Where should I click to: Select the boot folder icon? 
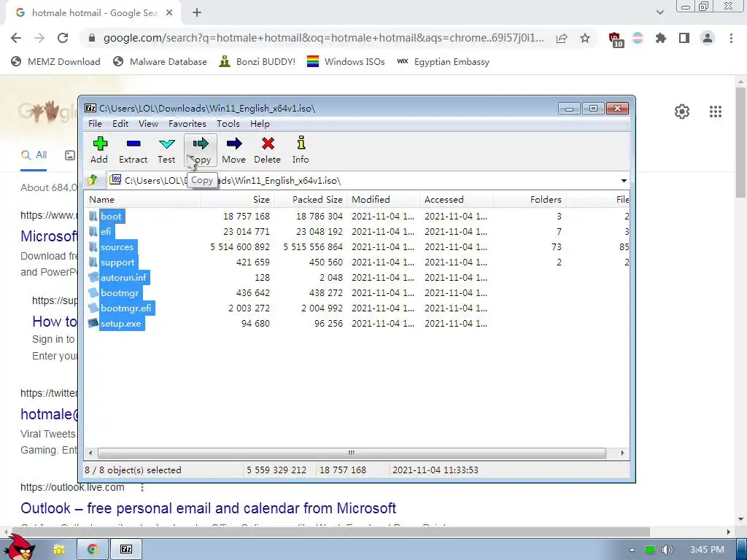click(93, 216)
